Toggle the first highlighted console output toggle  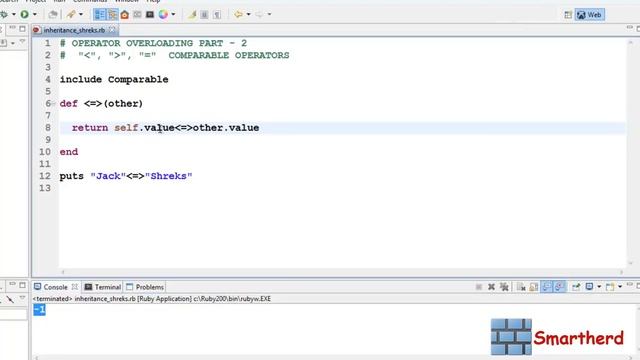[546, 287]
